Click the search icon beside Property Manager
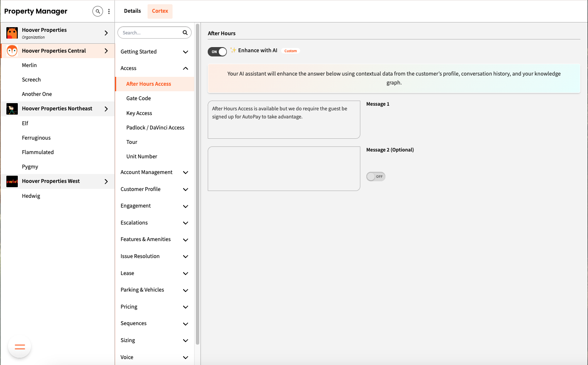Screen dimensions: 588x365 (98, 11)
